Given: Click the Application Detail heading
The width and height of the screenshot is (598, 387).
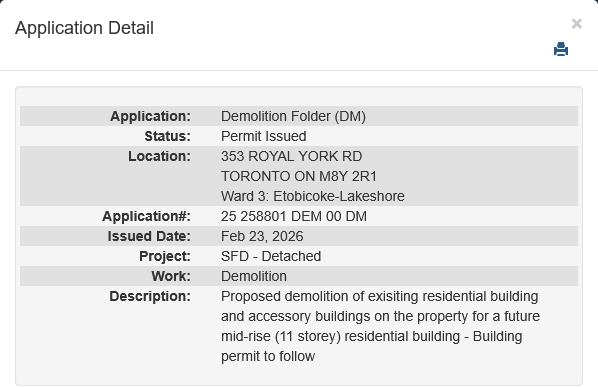Looking at the screenshot, I should tap(84, 28).
